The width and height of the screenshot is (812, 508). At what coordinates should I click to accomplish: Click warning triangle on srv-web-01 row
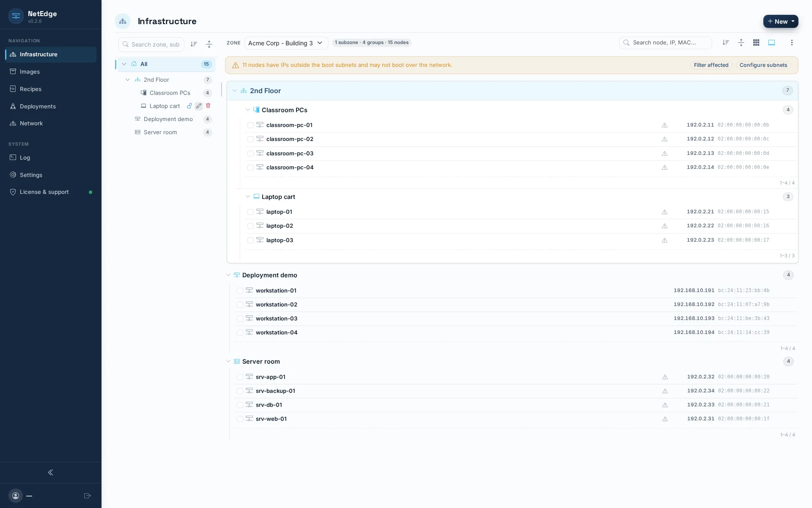665,419
